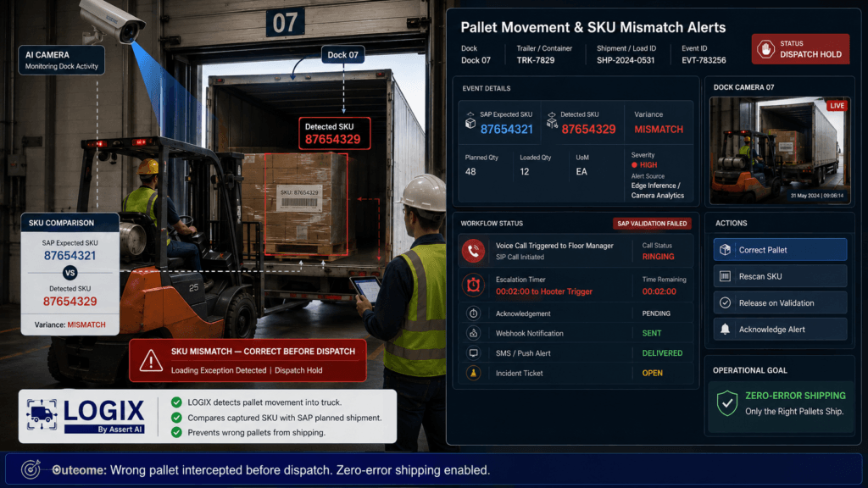Click the barcode icon on Rescan SKU

726,276
